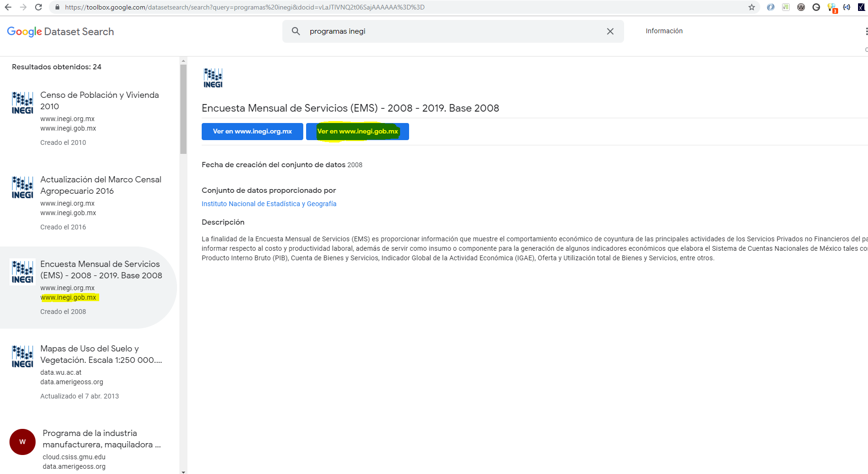Click 'Creado el 2016' under Marco Censal result
The width and height of the screenshot is (868, 474).
coord(63,227)
